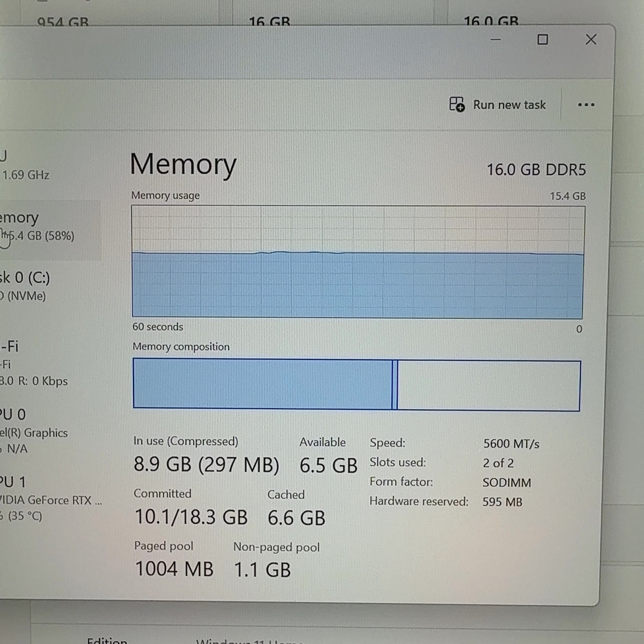Image resolution: width=644 pixels, height=644 pixels.
Task: Click the 15.4 GB graph maximum label
Action: coord(568,196)
